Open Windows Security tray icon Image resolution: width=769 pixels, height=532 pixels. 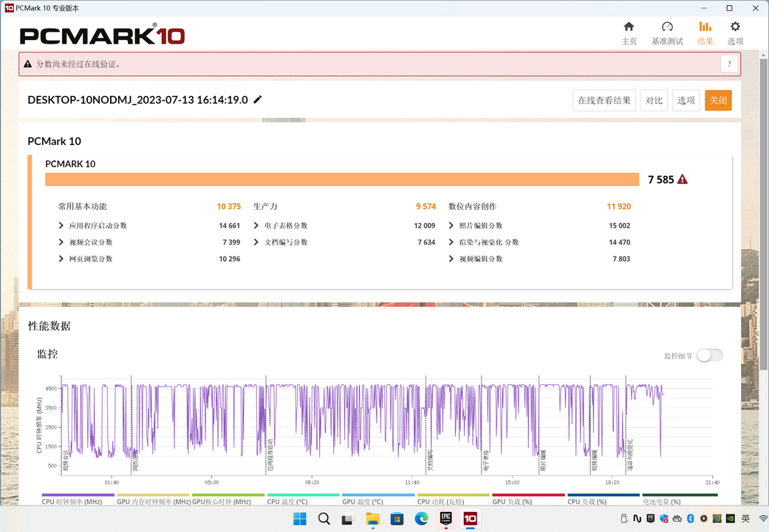point(664,518)
